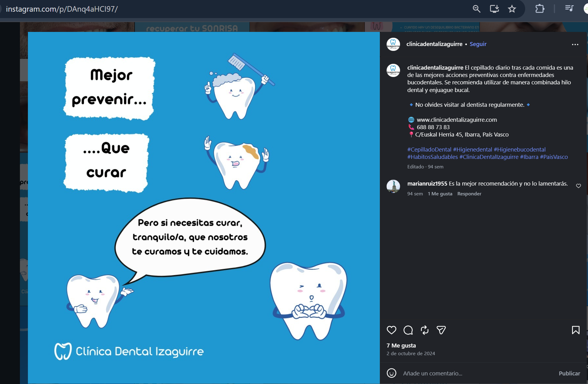Click the recuperar tu SONRISA post thumbnail behind

192,27
